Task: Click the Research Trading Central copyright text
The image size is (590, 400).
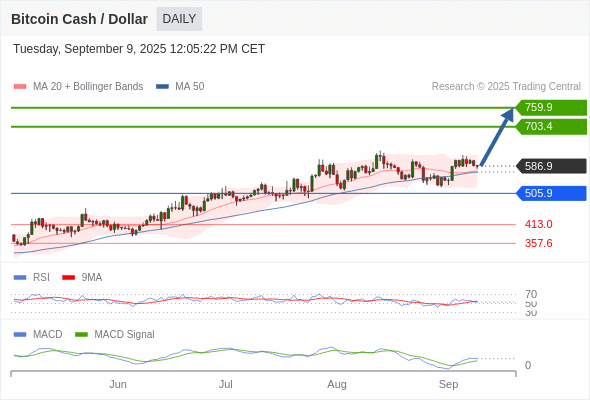Action: 506,87
